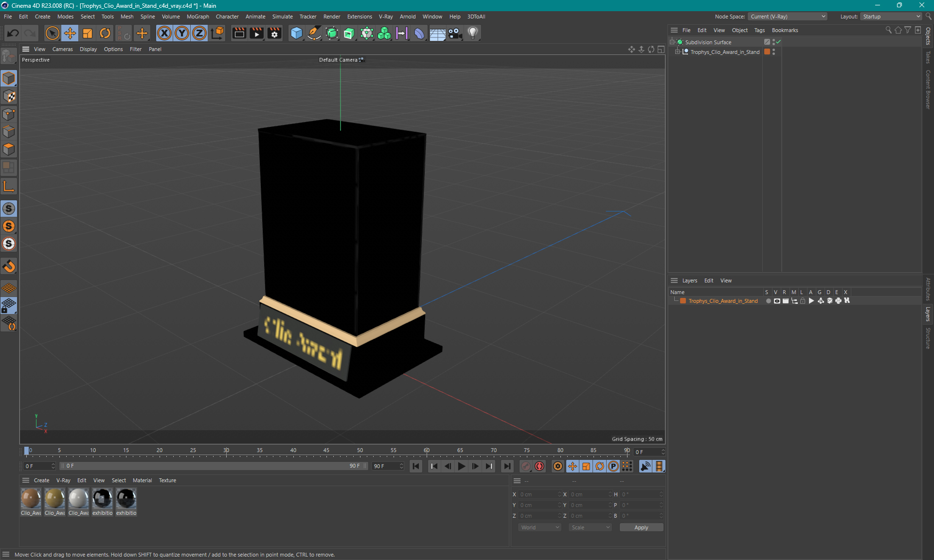The width and height of the screenshot is (934, 560).
Task: Open the Node Space dropdown
Action: click(x=788, y=17)
